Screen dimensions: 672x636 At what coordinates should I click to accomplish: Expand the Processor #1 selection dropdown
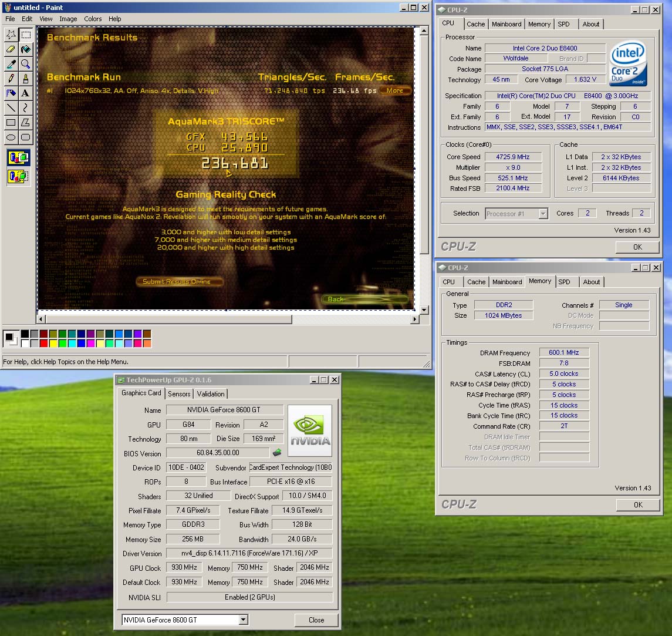tap(543, 214)
